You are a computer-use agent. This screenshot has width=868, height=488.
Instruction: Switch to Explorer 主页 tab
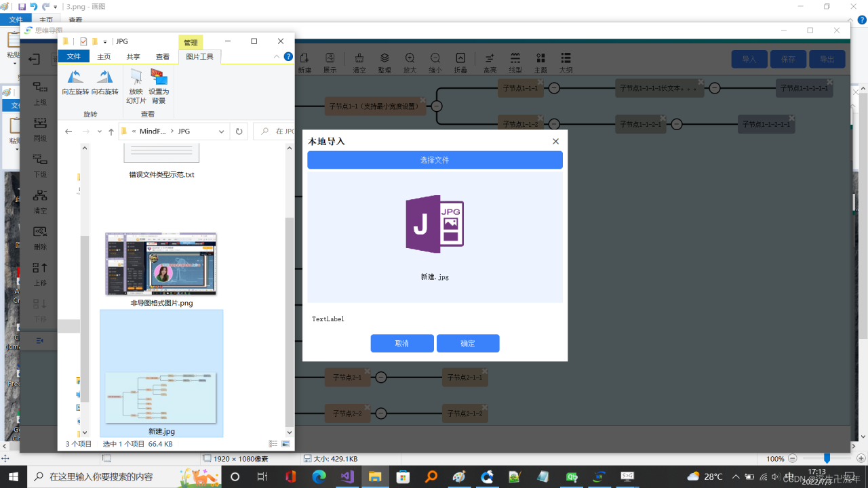coord(104,57)
